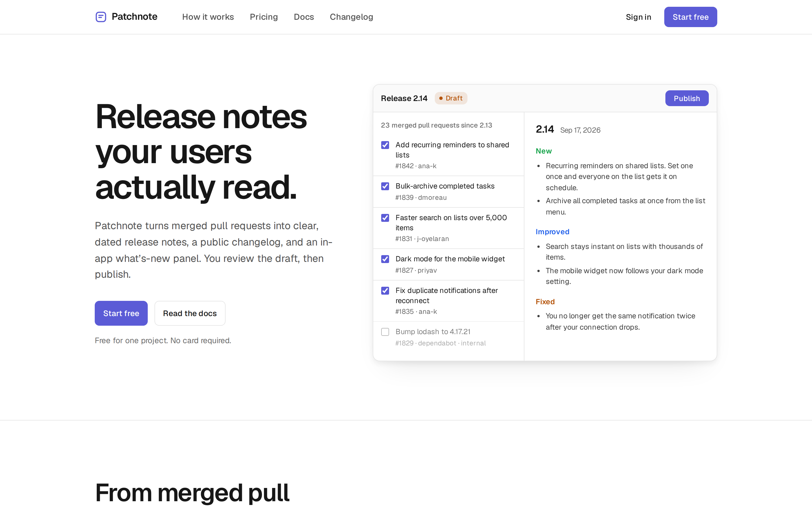This screenshot has height=508, width=812.
Task: Click the Release 2.14 title
Action: (404, 98)
